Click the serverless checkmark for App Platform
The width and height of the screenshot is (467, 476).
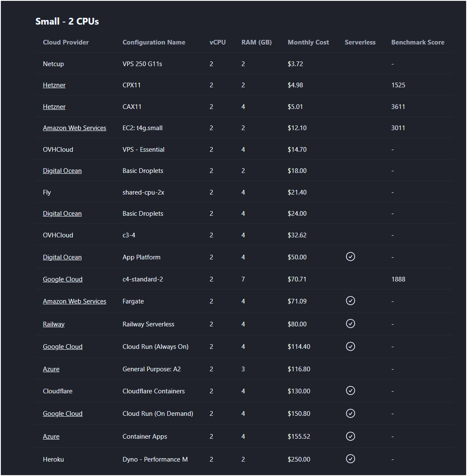click(x=350, y=256)
